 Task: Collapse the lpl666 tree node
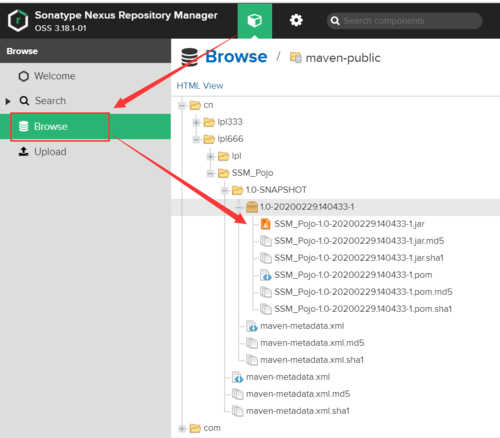[196, 140]
